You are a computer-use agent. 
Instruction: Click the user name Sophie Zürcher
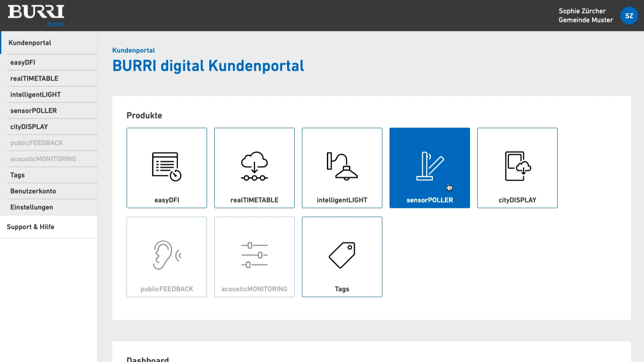582,11
